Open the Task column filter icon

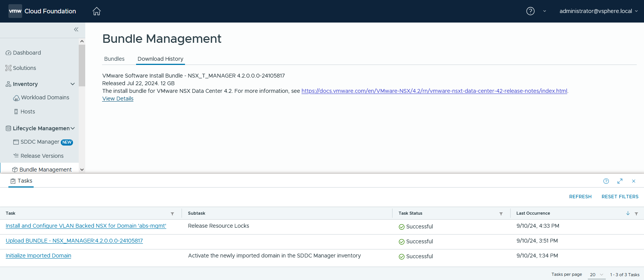tap(172, 214)
